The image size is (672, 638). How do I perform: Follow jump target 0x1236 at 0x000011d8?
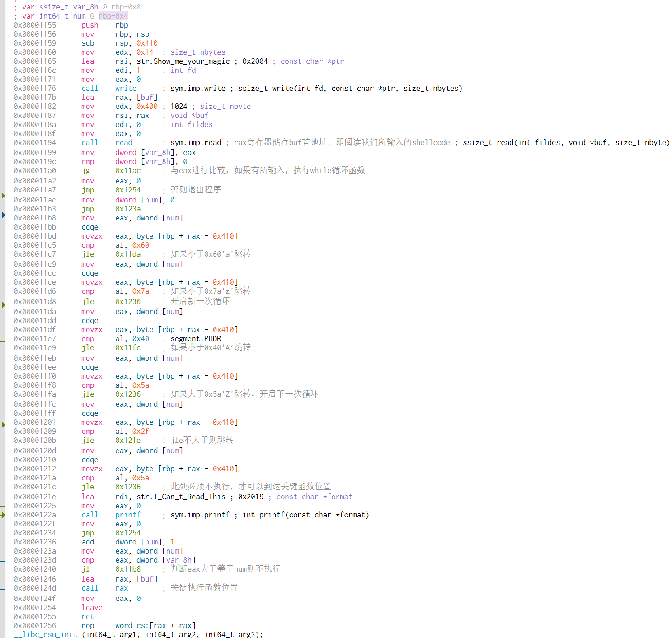pos(128,302)
